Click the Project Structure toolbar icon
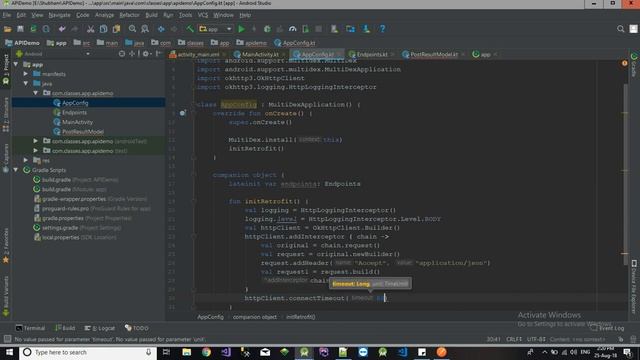Viewport: 640px width, 360px height. click(350, 29)
